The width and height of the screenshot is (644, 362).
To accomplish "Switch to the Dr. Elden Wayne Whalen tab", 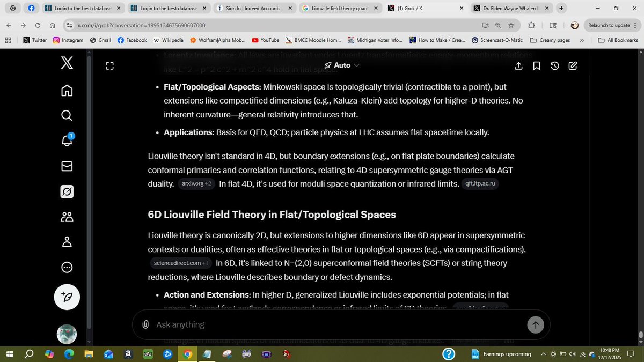I will tap(511, 8).
